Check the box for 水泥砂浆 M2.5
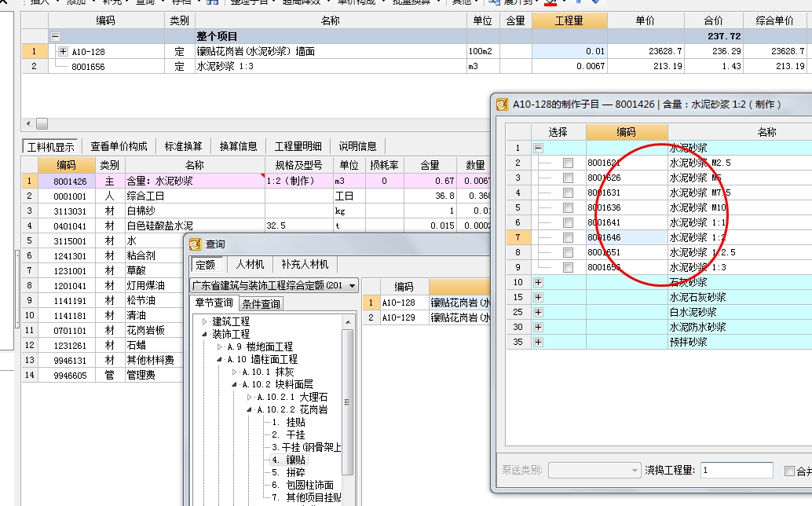Screen dimensions: 812x506 [x=568, y=163]
